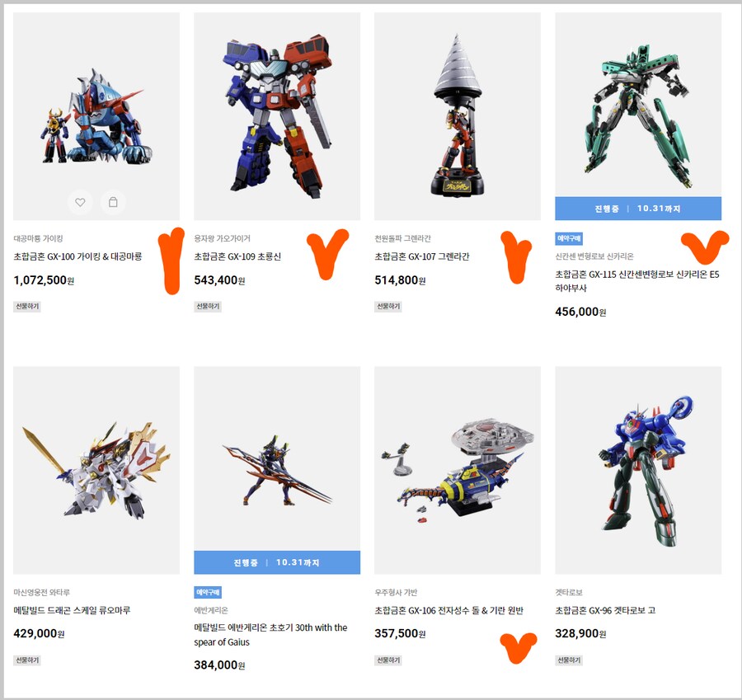Viewport: 742px width, 700px height.
Task: Open the 우주형사 가반 series label
Action: (396, 592)
